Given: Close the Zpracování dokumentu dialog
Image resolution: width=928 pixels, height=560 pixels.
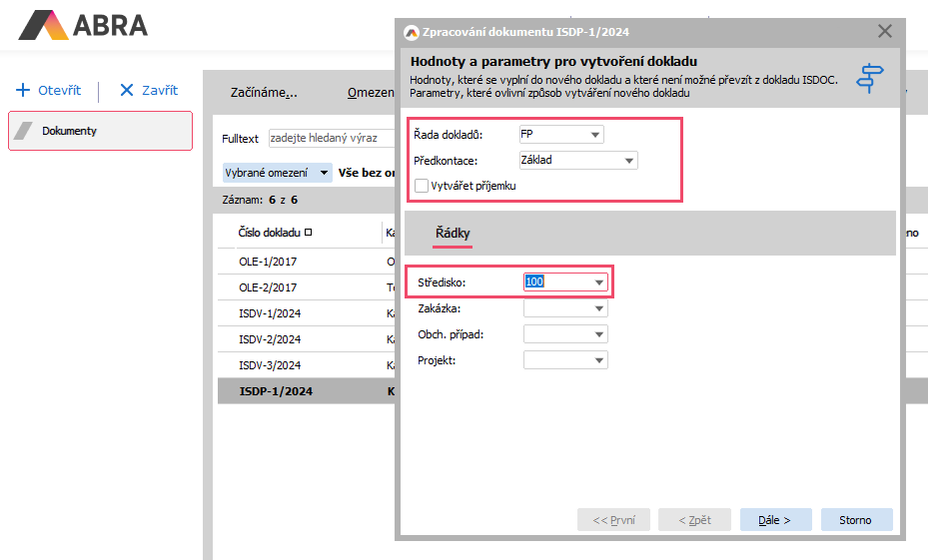Looking at the screenshot, I should (884, 32).
